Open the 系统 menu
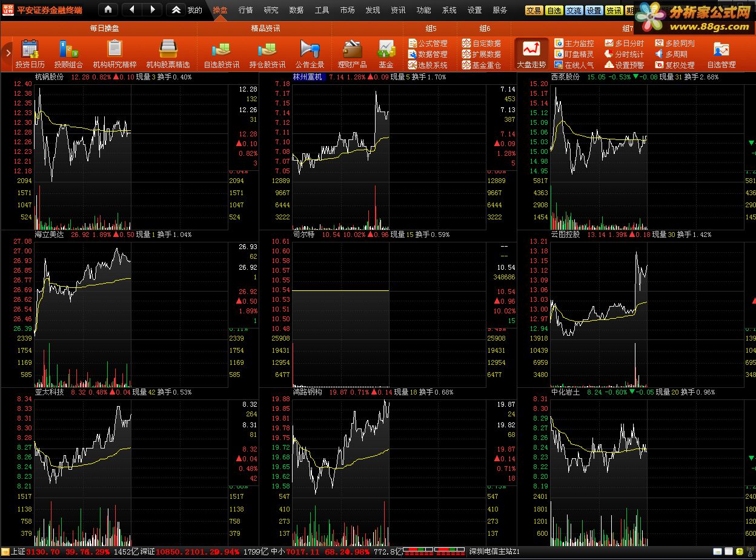Image resolution: width=756 pixels, height=560 pixels. coord(449,10)
